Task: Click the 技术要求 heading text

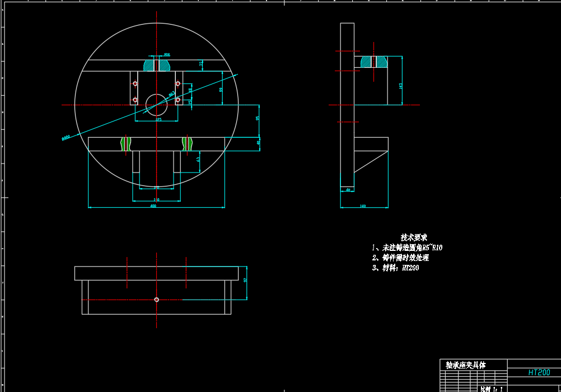Action: tap(414, 237)
